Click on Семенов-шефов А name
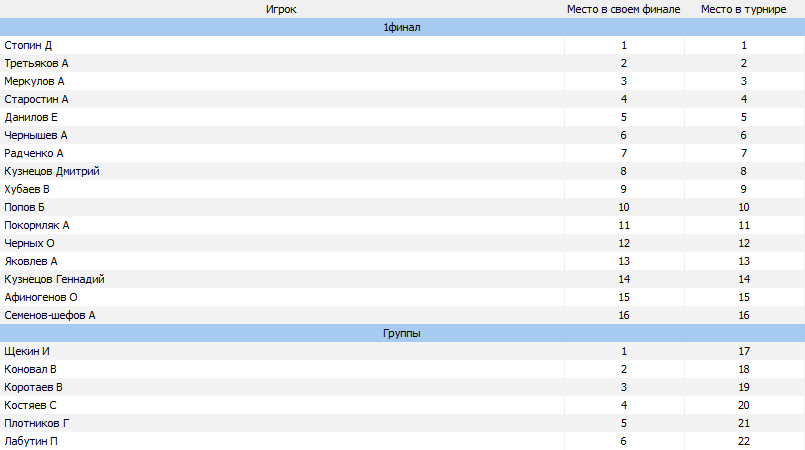 50,315
